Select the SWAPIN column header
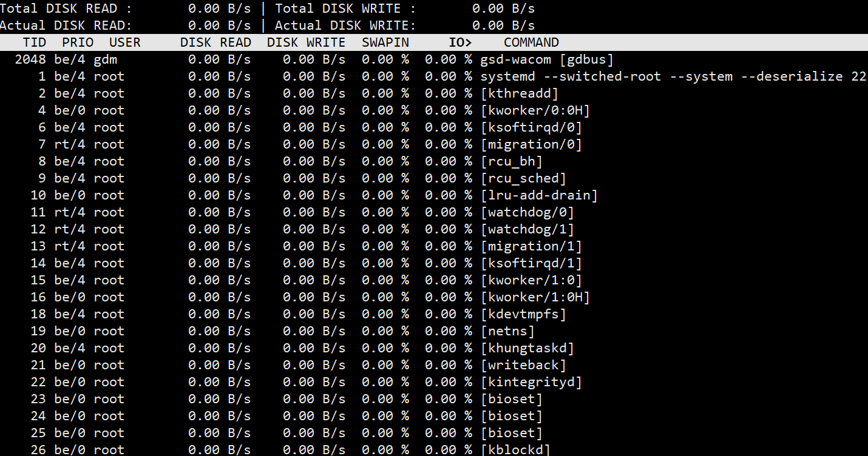The image size is (868, 456). (385, 42)
